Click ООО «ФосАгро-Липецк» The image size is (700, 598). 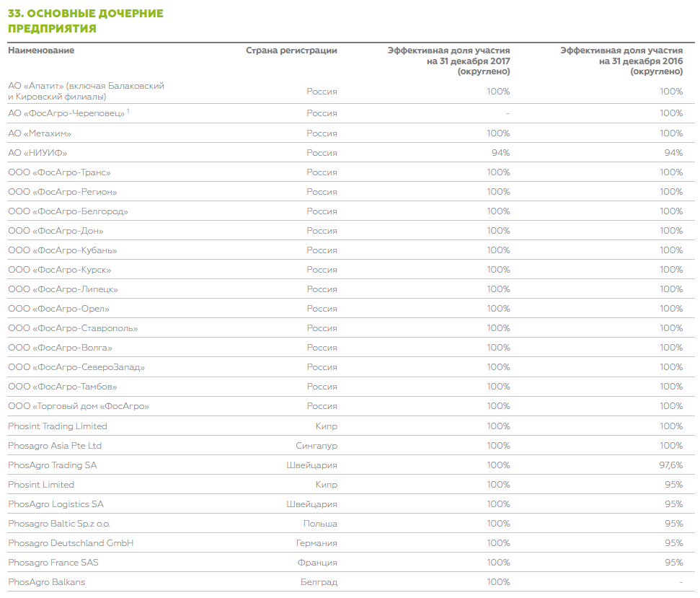[x=63, y=289]
